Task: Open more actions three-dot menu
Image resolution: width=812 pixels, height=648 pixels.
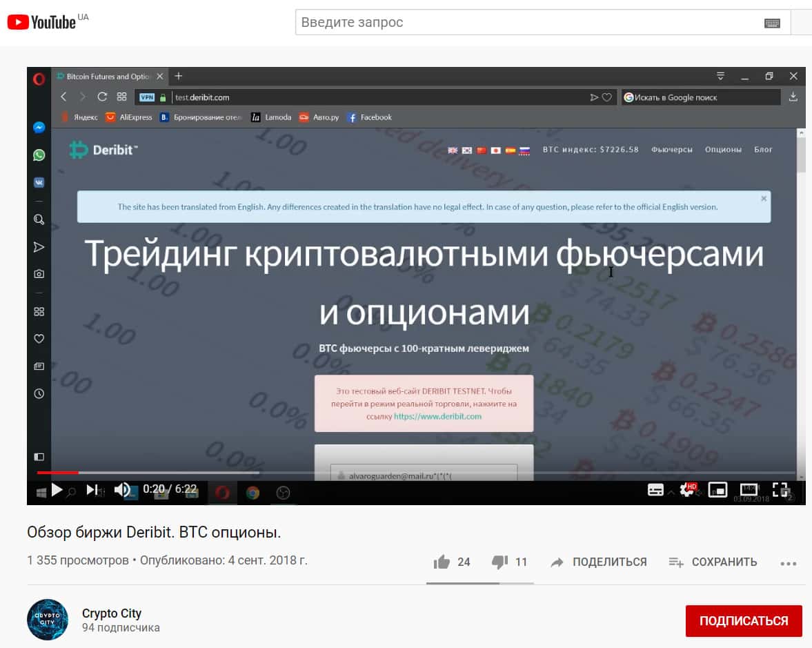Action: (788, 563)
